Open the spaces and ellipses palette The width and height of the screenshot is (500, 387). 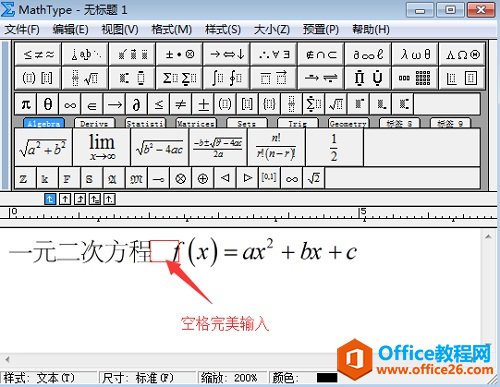click(85, 54)
